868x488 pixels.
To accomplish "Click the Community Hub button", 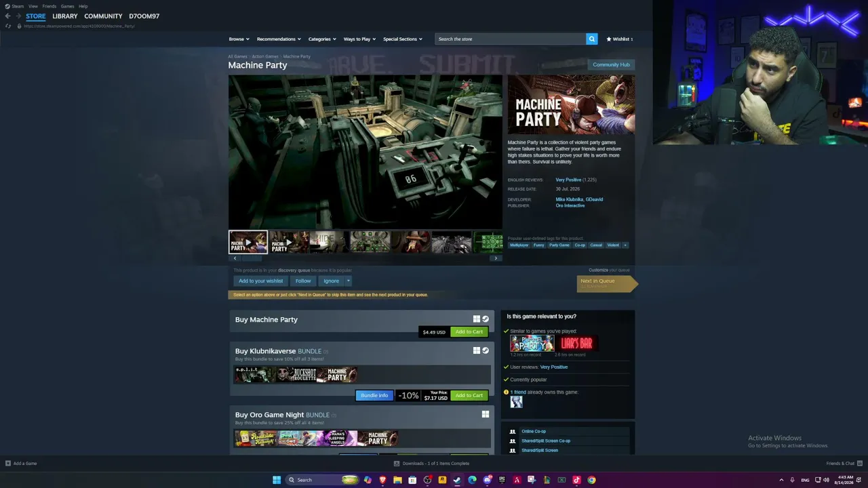I will 611,65.
